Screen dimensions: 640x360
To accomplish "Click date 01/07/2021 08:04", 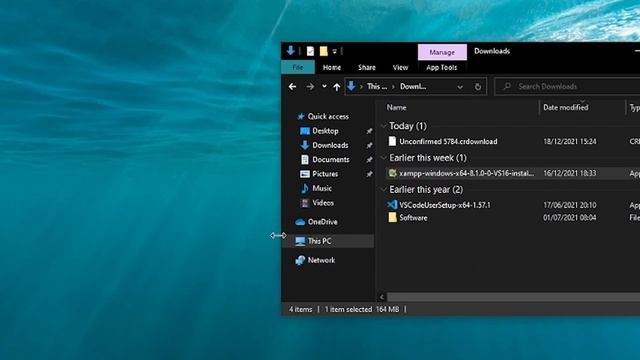I will pyautogui.click(x=569, y=218).
